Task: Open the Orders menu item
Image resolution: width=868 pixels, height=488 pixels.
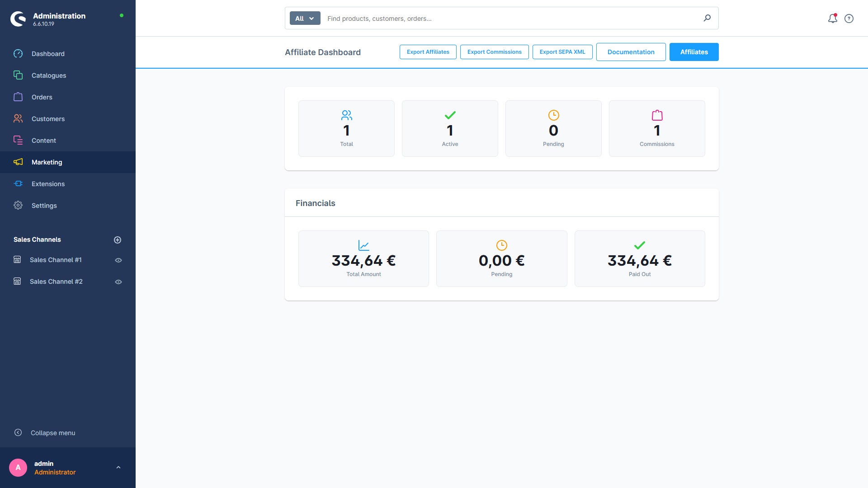Action: [68, 97]
